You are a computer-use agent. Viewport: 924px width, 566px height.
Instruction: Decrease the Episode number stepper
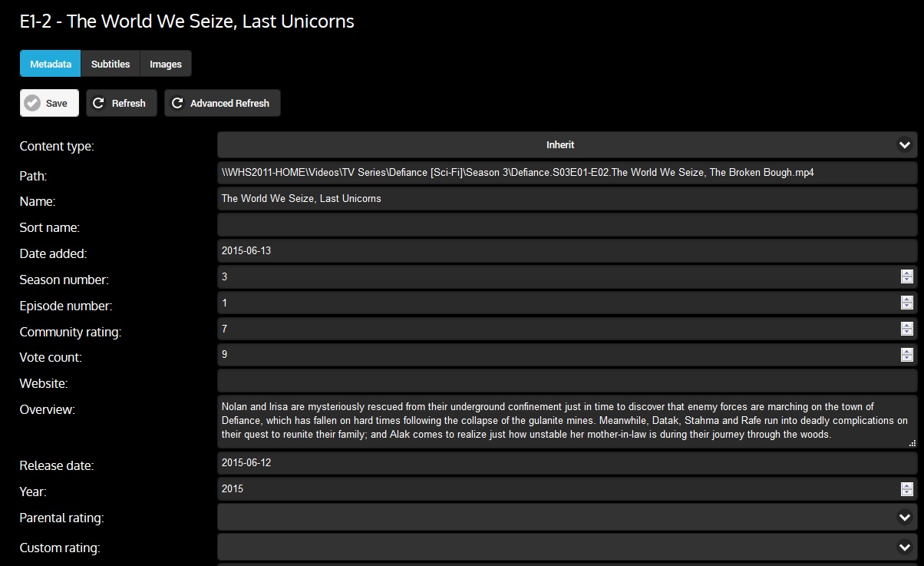point(906,306)
